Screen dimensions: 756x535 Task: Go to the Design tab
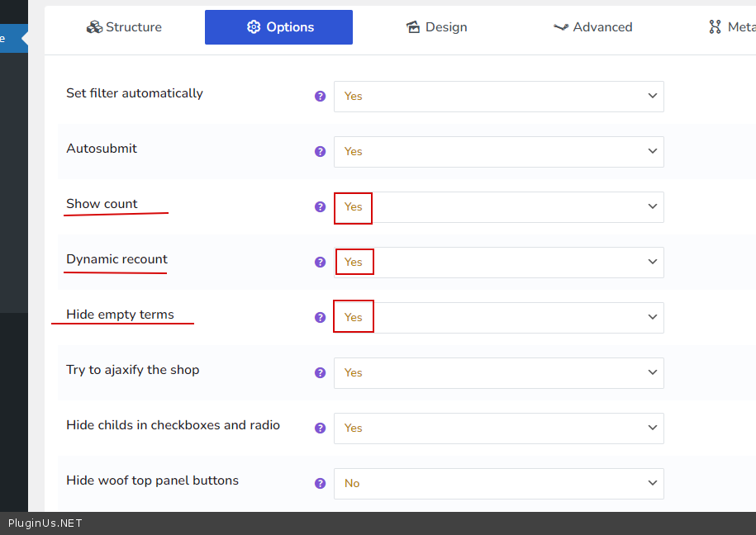(x=437, y=27)
